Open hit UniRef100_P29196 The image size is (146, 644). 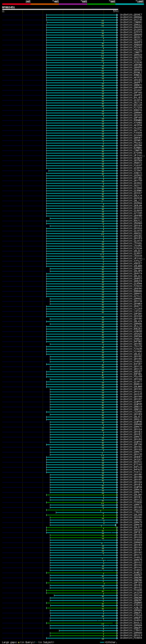point(131,63)
